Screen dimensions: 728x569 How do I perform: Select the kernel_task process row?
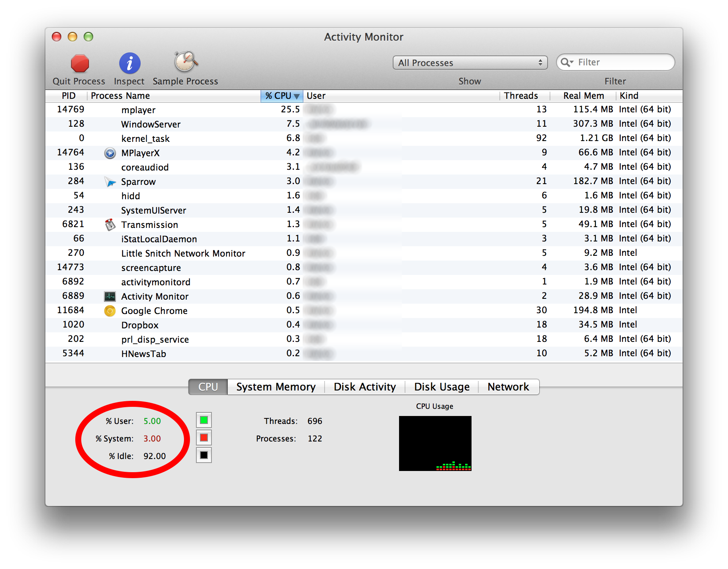pos(364,138)
